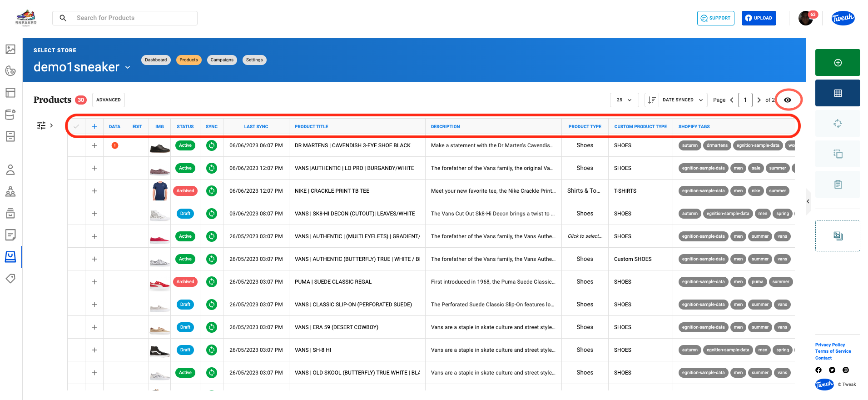The width and height of the screenshot is (868, 400).
Task: Select checkbox for VANS ERA 59 row
Action: (76, 327)
